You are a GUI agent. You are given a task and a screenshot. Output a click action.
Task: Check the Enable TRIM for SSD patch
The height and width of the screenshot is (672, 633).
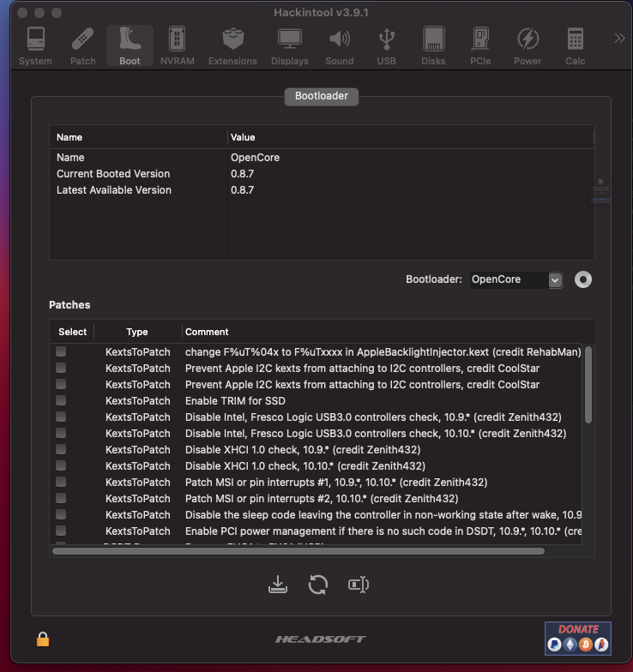pyautogui.click(x=61, y=400)
